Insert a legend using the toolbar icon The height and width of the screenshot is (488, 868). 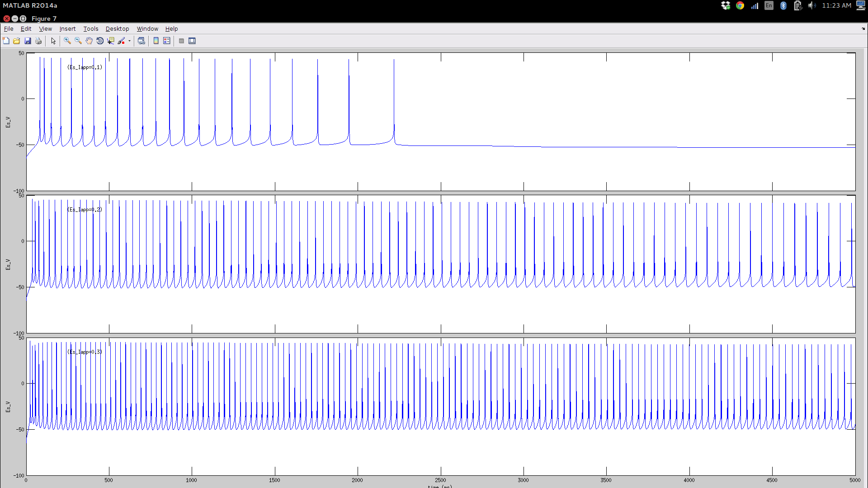167,41
